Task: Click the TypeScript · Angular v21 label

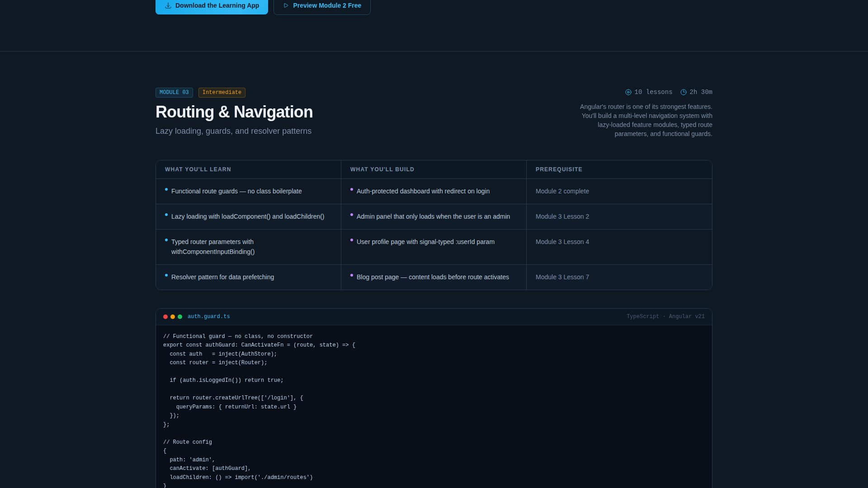Action: (665, 317)
